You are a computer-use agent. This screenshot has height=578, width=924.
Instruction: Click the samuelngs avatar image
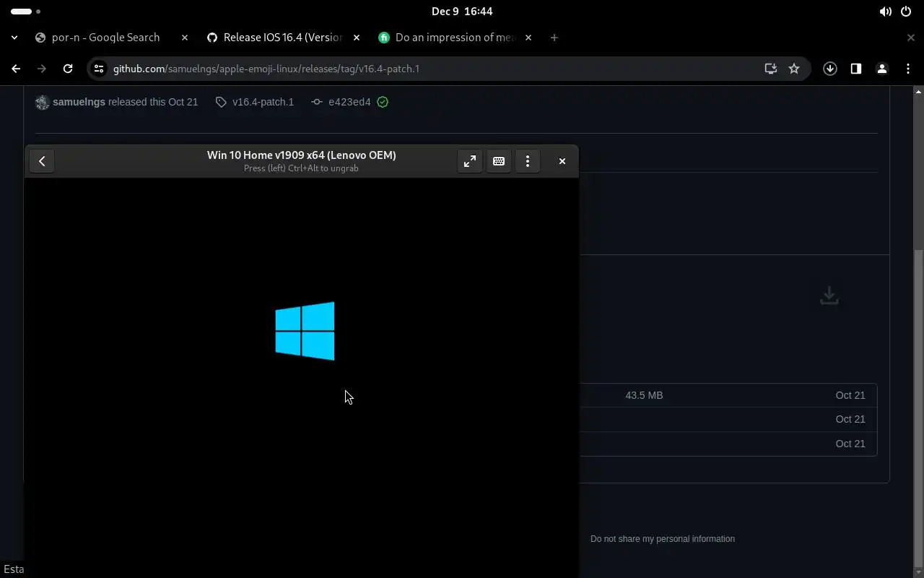click(42, 102)
